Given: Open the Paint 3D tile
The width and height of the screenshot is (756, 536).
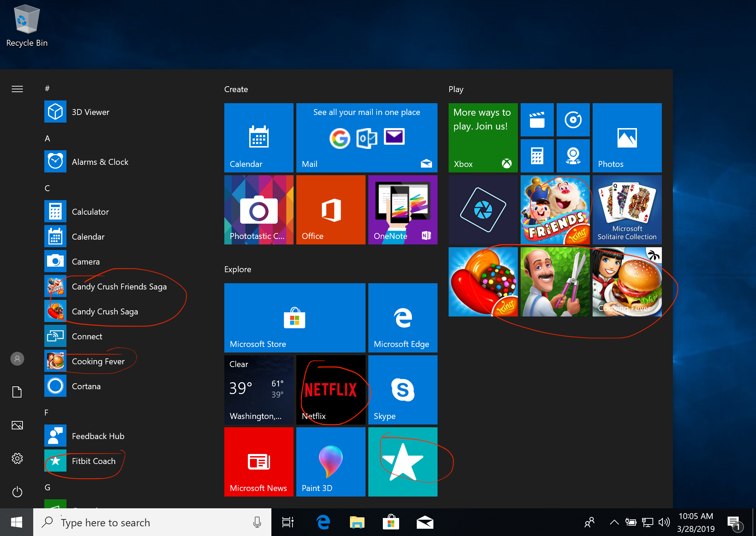Looking at the screenshot, I should tap(331, 462).
